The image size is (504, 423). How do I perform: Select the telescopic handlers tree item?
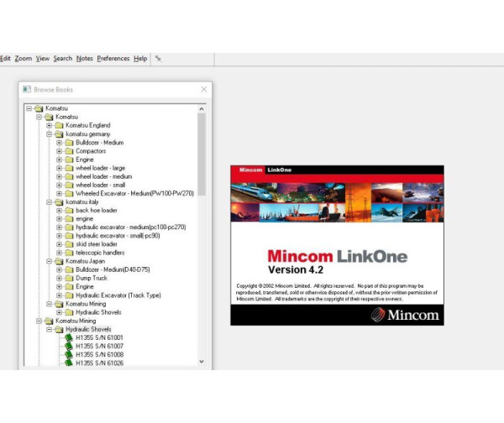tap(101, 253)
